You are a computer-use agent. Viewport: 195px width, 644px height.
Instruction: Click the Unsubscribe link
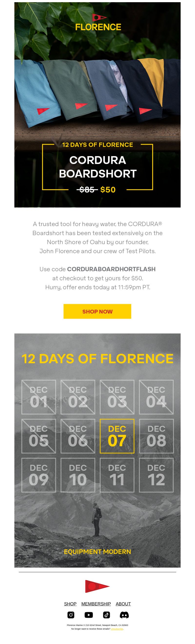point(117,629)
